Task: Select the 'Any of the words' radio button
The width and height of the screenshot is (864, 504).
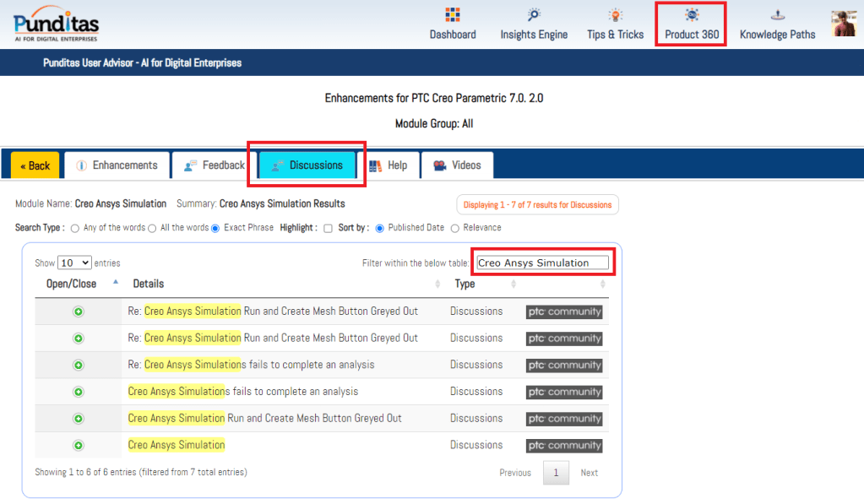Action: click(x=75, y=228)
